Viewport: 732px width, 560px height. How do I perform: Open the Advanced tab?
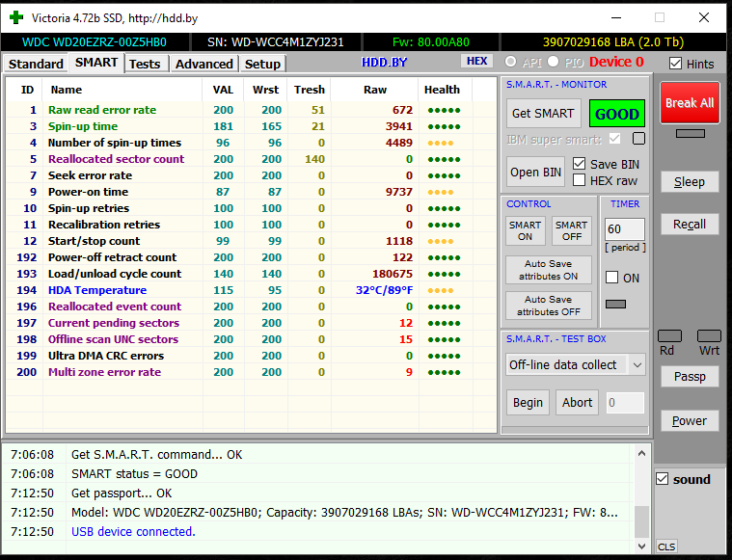203,64
